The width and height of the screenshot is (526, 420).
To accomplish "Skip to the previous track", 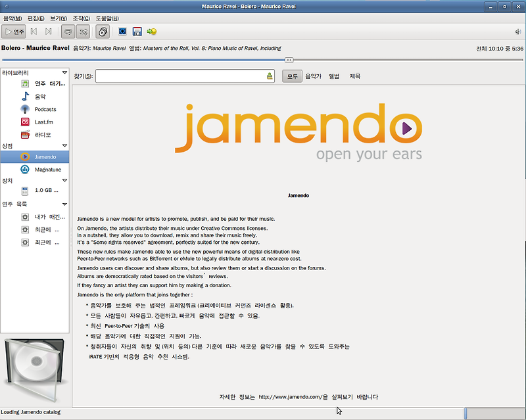I will point(34,32).
